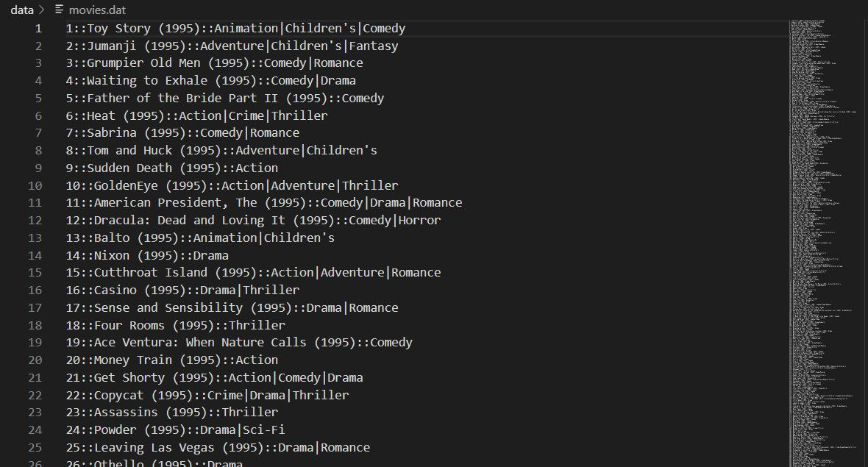The height and width of the screenshot is (467, 868).
Task: Click the 'Cutthroat Island' line
Action: click(254, 272)
